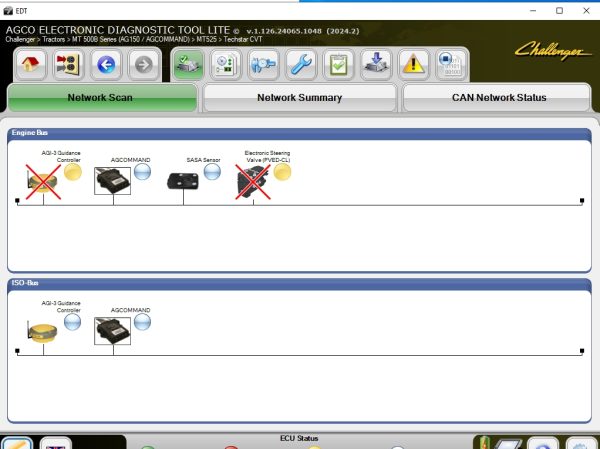The width and height of the screenshot is (600, 449).
Task: Click blue status light of Engine Bus AGCOMMAND
Action: [x=142, y=172]
